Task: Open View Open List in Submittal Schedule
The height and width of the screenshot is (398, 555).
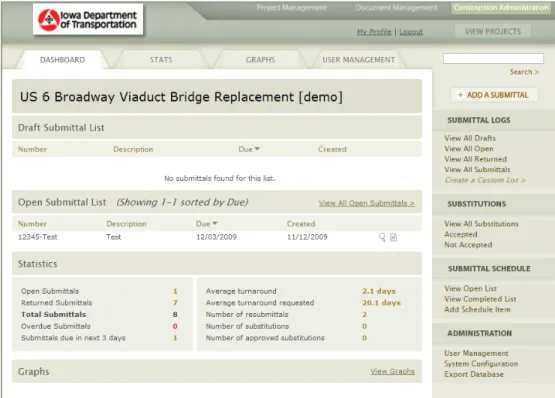Action: [471, 289]
